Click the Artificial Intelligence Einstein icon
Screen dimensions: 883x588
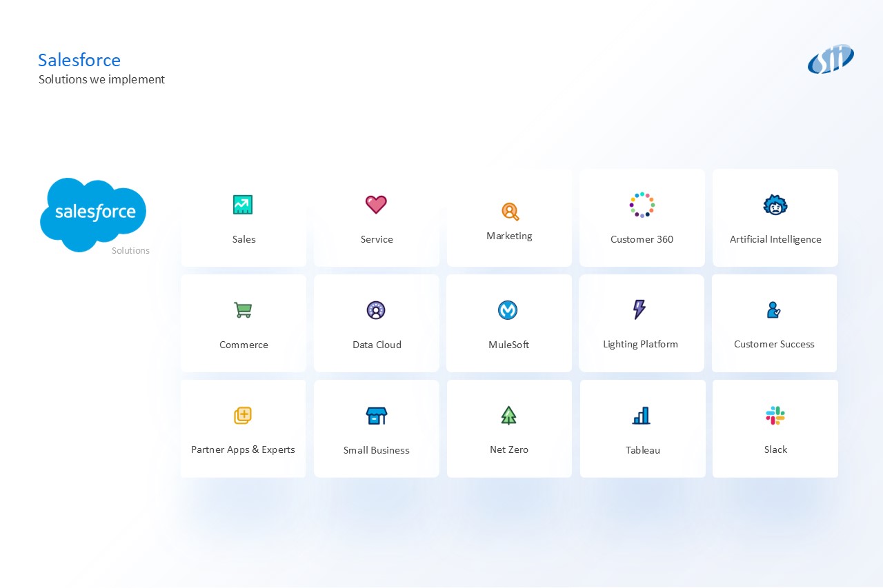tap(775, 205)
